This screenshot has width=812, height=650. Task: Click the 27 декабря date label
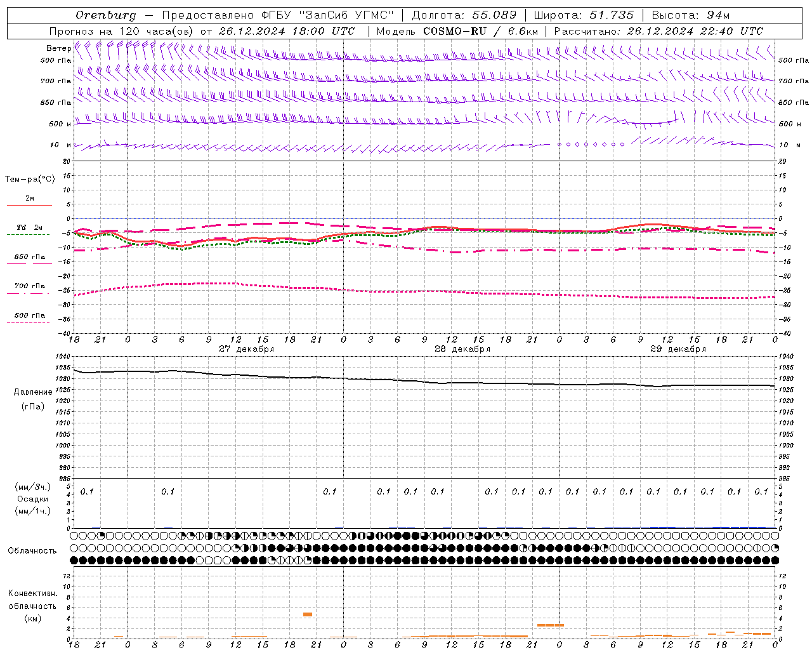[x=246, y=349]
